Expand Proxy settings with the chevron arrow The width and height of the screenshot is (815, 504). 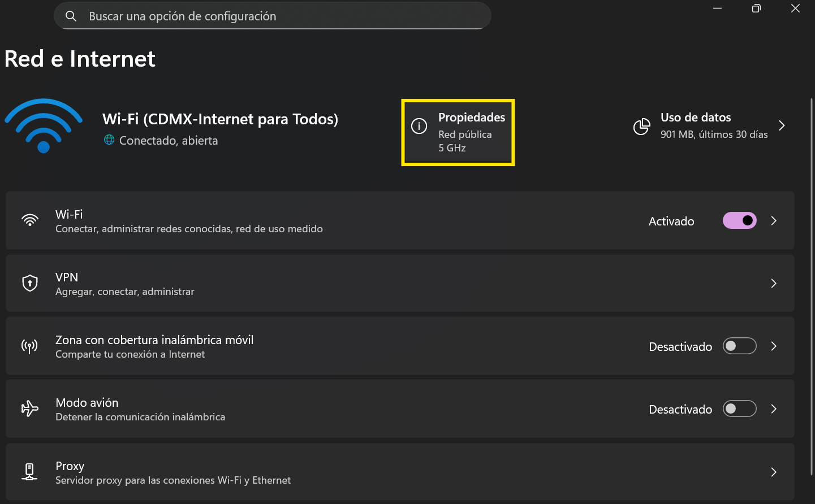tap(774, 472)
